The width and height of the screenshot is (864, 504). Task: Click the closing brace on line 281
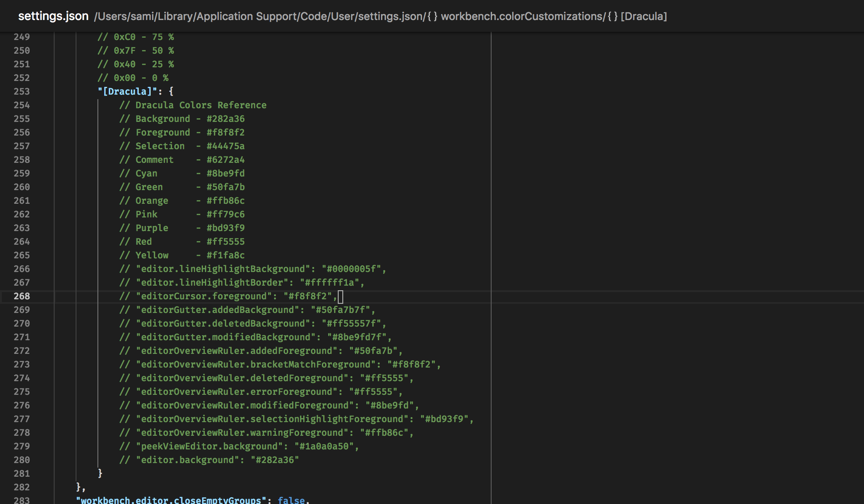pyautogui.click(x=99, y=474)
